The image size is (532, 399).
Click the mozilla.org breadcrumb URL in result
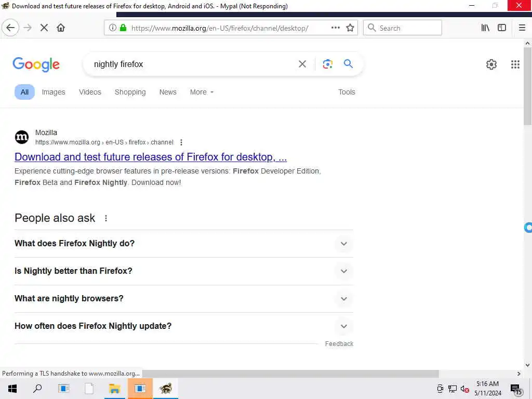(104, 142)
